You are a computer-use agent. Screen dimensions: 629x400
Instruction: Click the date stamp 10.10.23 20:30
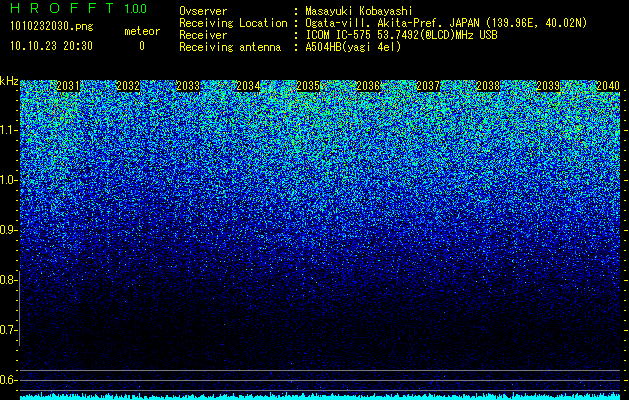[51, 46]
